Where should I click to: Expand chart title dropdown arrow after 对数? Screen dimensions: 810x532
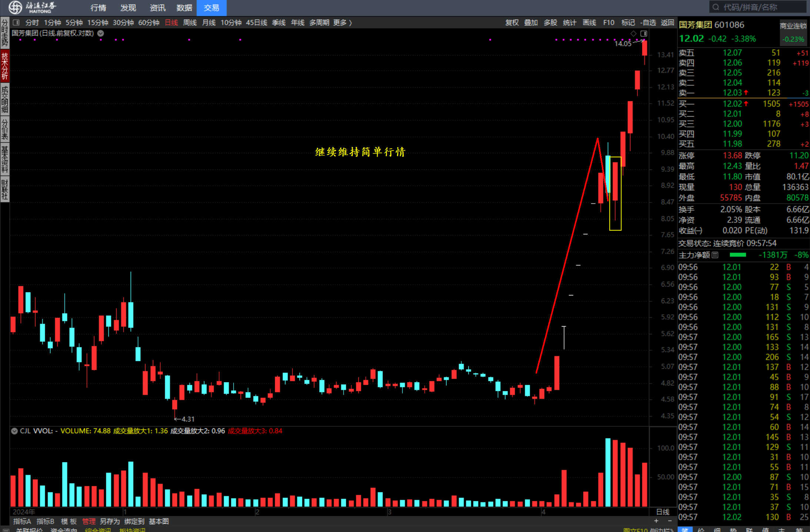coord(101,33)
